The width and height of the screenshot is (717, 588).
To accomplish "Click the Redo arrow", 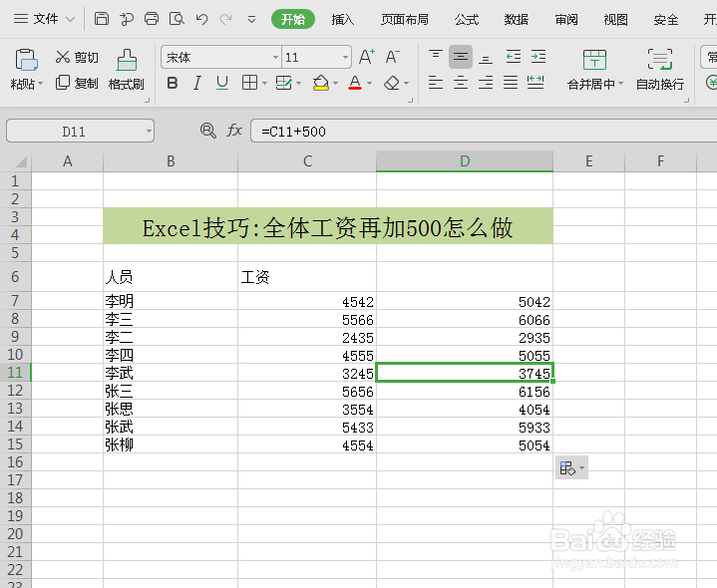I will click(x=226, y=19).
